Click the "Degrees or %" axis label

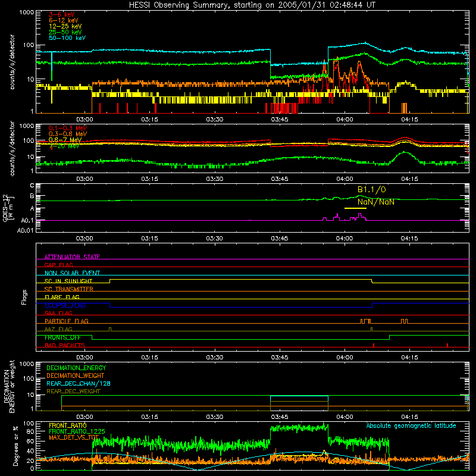16,446
